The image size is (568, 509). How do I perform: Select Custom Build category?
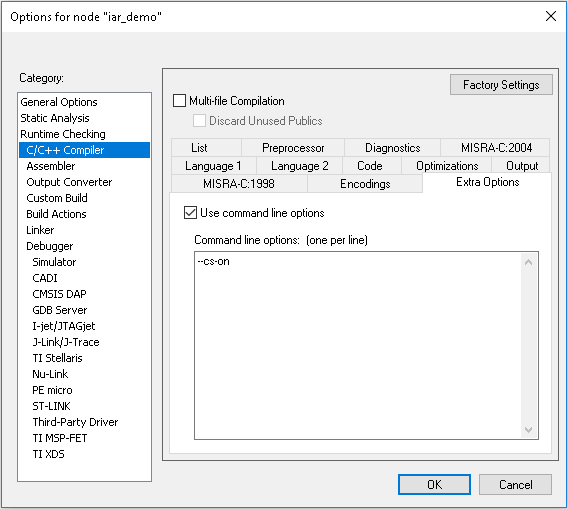[x=84, y=198]
